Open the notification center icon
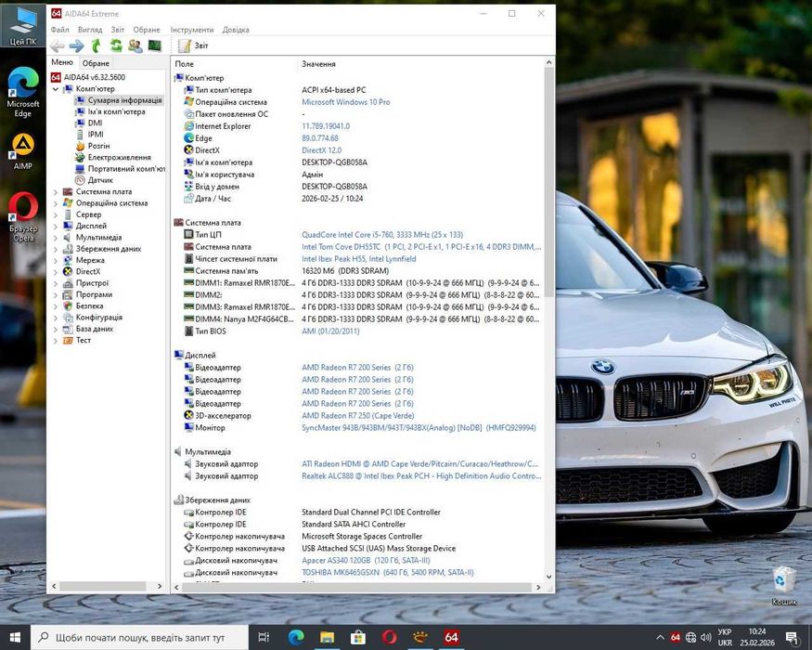This screenshot has width=812, height=650. pos(792,638)
